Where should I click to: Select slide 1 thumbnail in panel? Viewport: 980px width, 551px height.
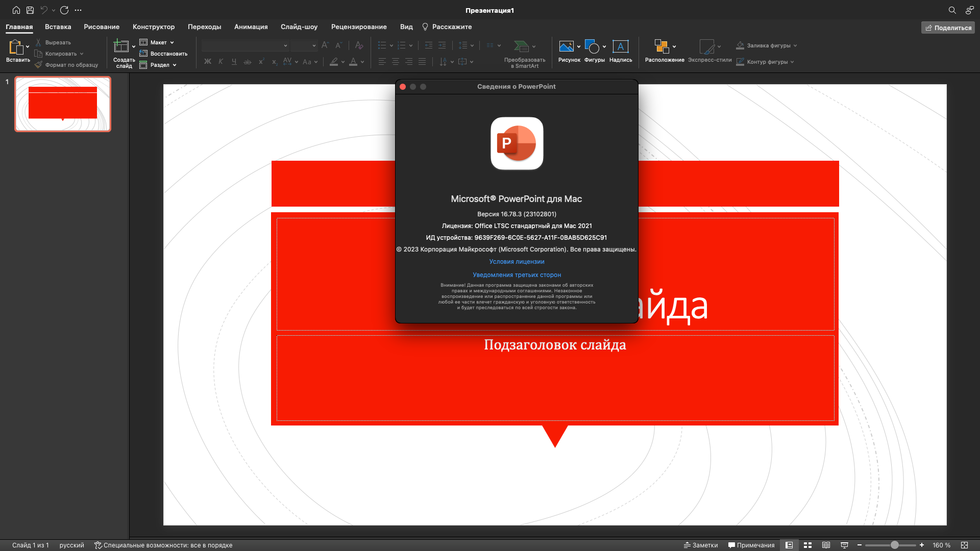point(63,104)
